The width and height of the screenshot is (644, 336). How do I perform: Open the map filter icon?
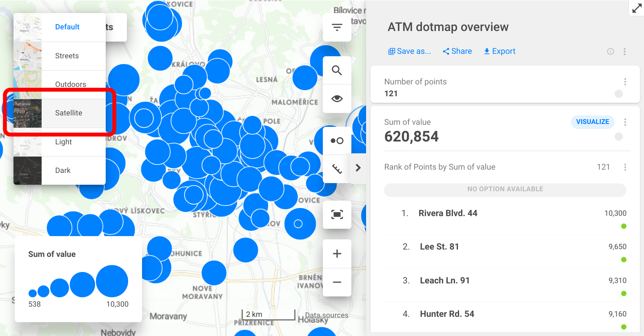tap(337, 27)
